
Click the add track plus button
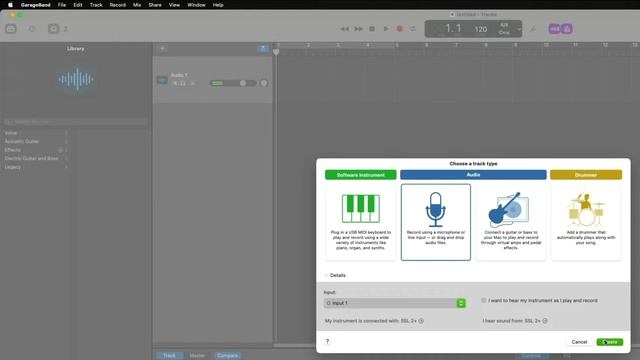pos(162,49)
